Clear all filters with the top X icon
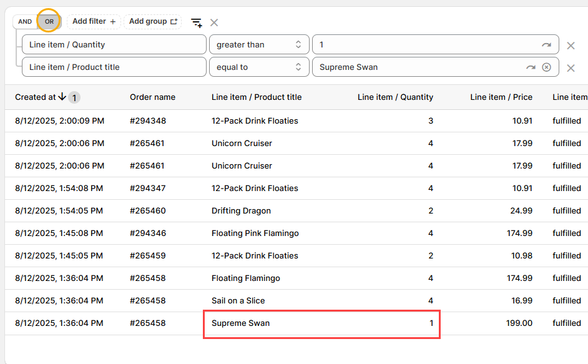Image resolution: width=588 pixels, height=364 pixels. point(214,22)
